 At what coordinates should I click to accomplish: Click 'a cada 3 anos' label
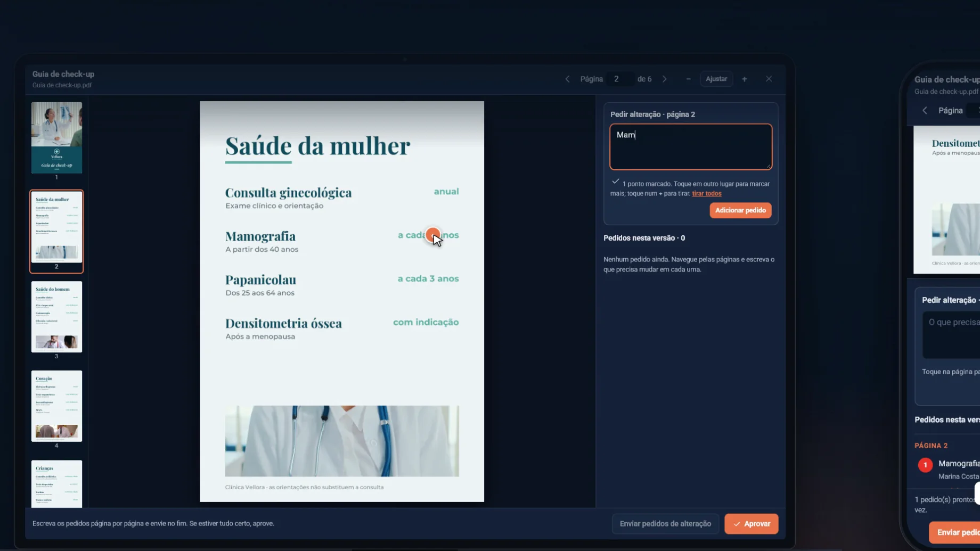(x=428, y=278)
